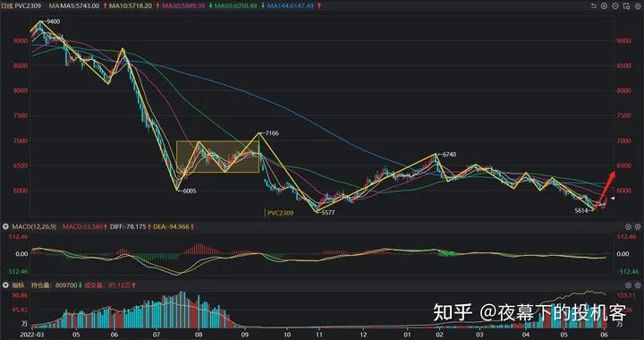Viewport: 644px width, 340px height.
Task: Click the 持仓量 809700 value
Action: click(55, 285)
